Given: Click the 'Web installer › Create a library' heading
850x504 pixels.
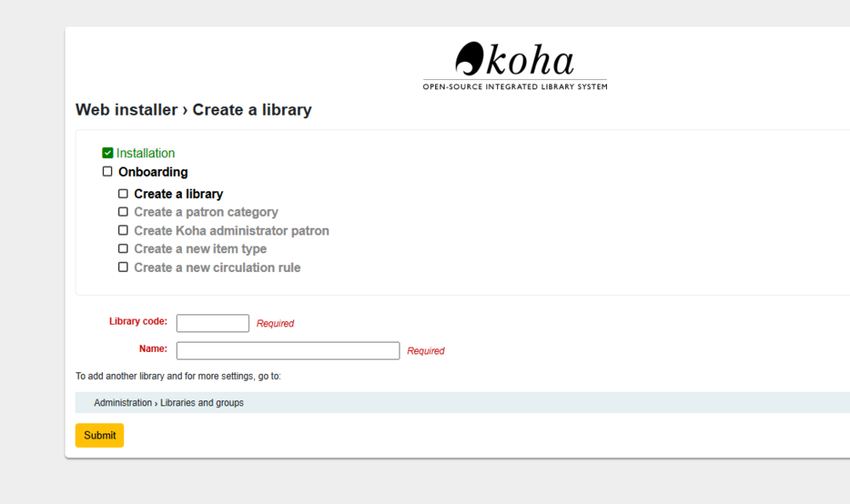Looking at the screenshot, I should click(194, 110).
